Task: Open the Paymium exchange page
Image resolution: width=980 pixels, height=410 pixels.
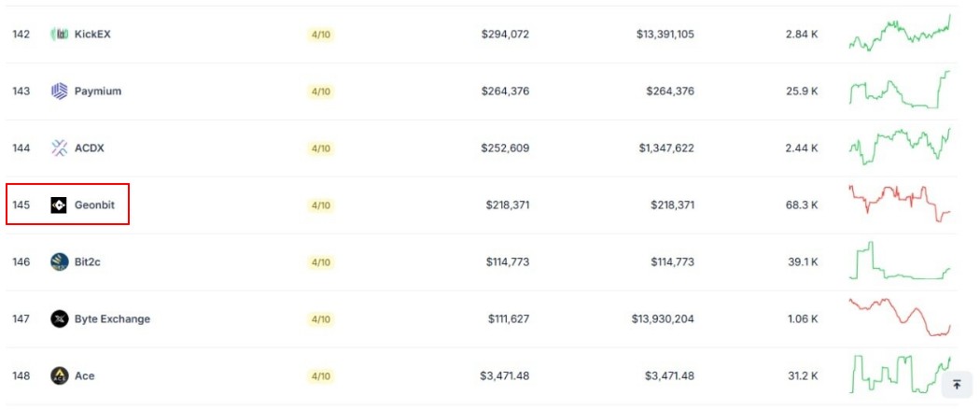Action: [98, 92]
